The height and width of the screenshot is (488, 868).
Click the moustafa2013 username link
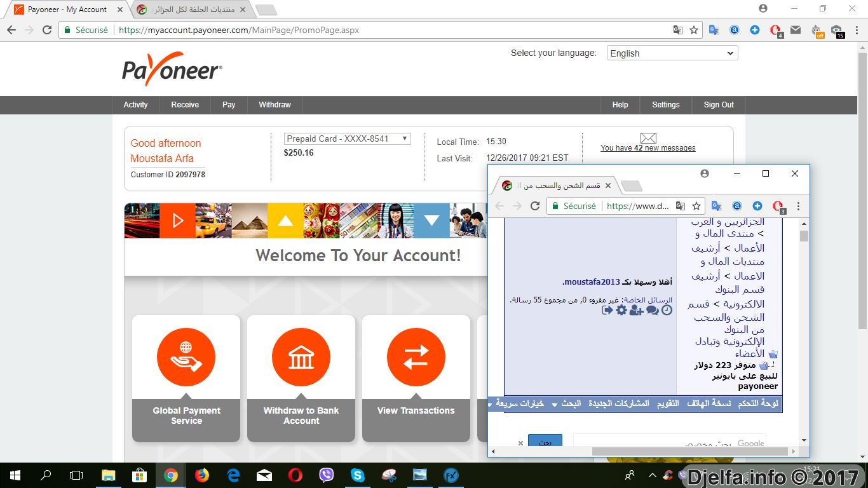click(x=592, y=282)
